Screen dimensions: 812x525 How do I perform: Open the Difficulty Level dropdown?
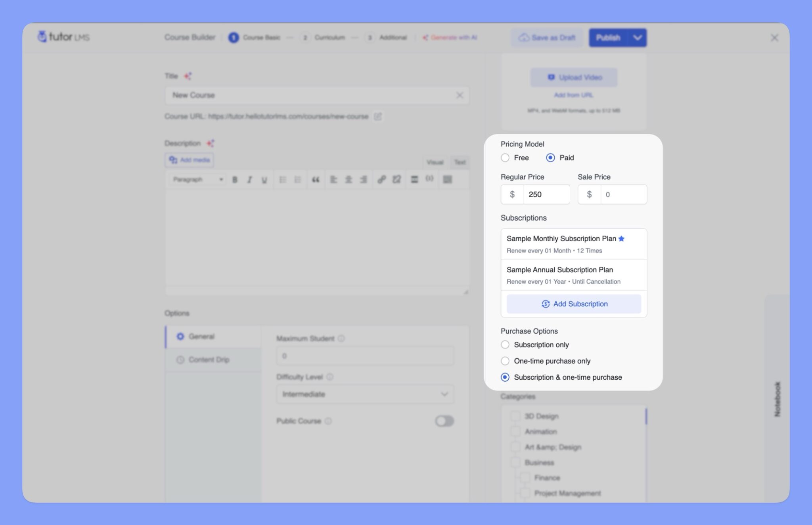point(364,394)
